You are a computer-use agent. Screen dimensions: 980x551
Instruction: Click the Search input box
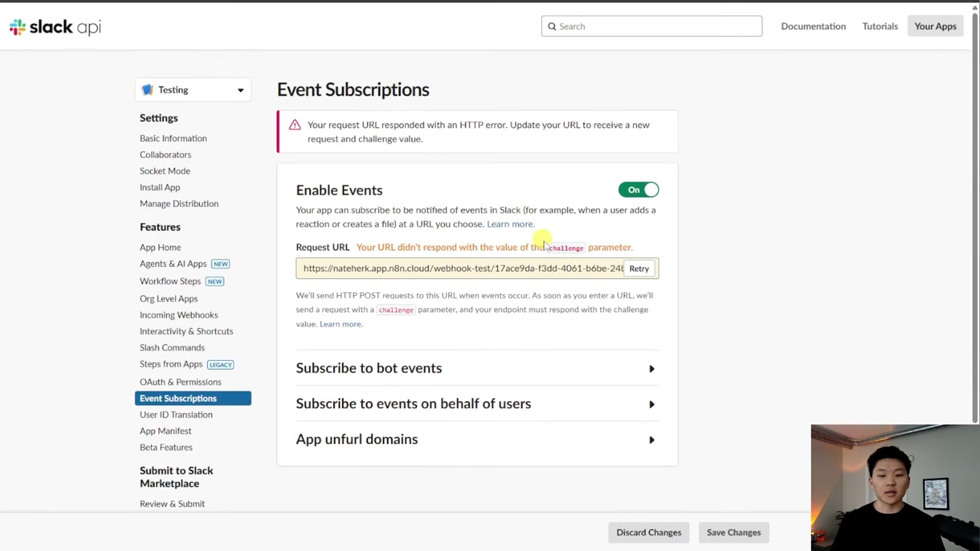(652, 26)
